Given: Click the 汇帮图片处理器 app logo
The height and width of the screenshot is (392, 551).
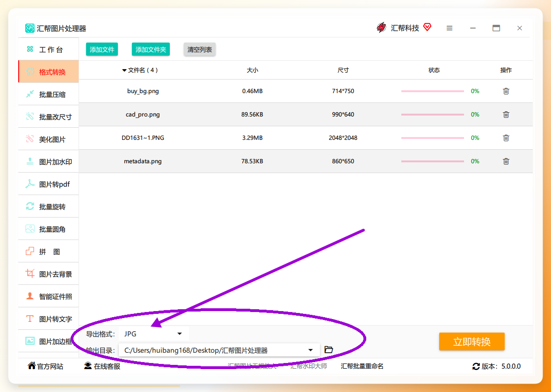Looking at the screenshot, I should click(x=30, y=28).
